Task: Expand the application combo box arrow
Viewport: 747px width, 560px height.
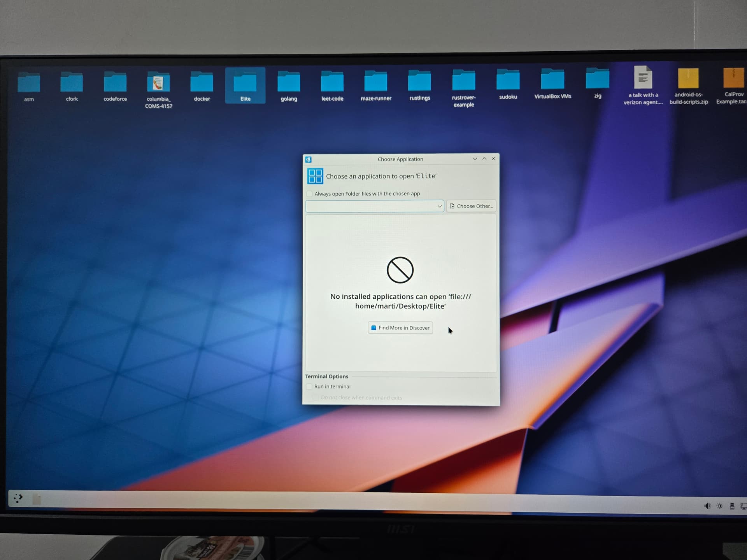Action: pos(439,206)
